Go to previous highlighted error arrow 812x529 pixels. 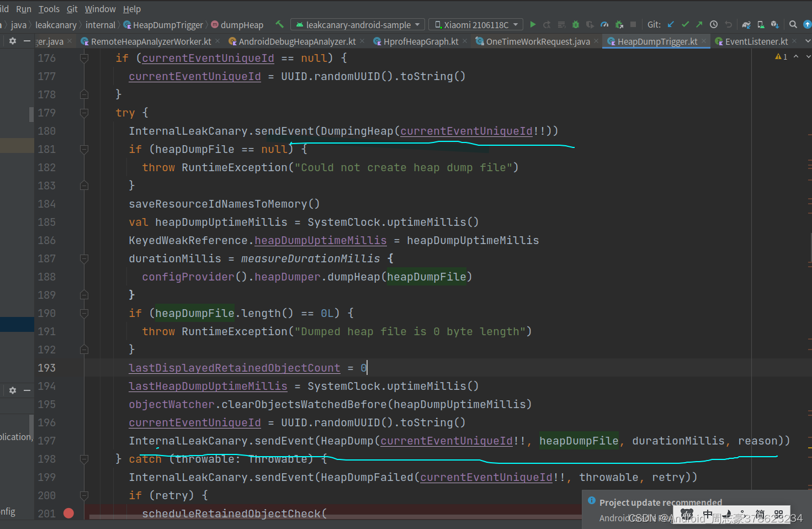796,57
